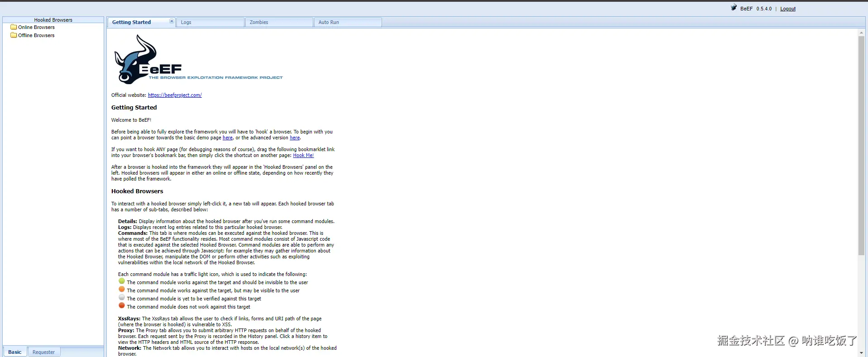Switch to the Requester tab
Viewport: 868px width, 357px height.
(x=44, y=352)
